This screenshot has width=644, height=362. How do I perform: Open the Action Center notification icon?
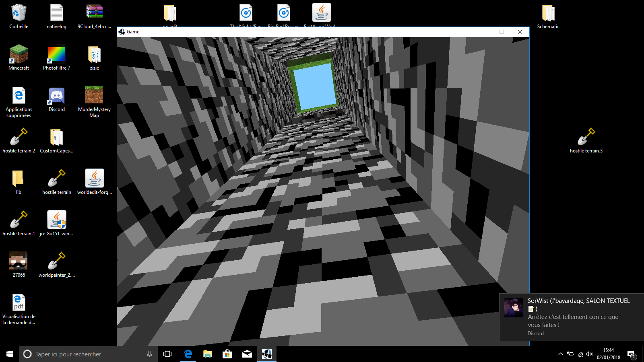[631, 354]
